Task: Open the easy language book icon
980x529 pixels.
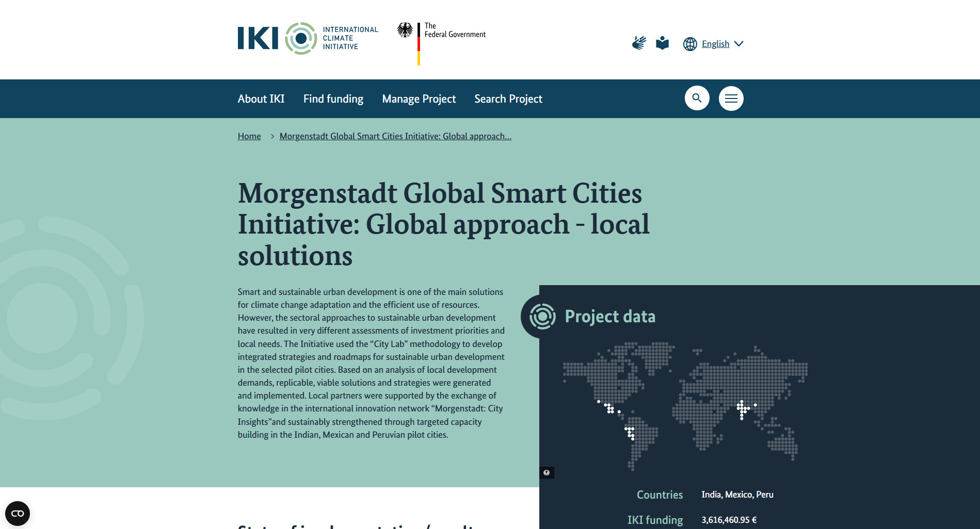Action: [662, 43]
